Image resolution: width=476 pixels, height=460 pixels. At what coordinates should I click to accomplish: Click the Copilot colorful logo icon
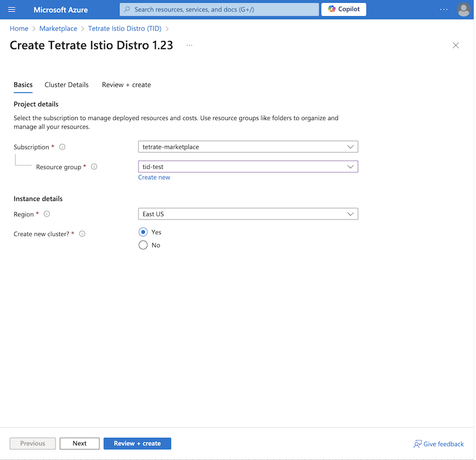tap(332, 9)
